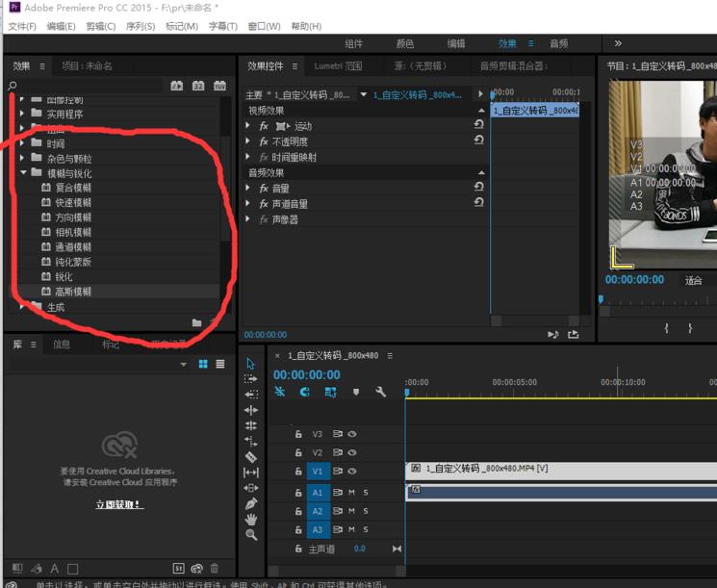Viewport: 717px width, 588px height.
Task: Open the clip selector dropdown in Effect Controls
Action: point(364,94)
